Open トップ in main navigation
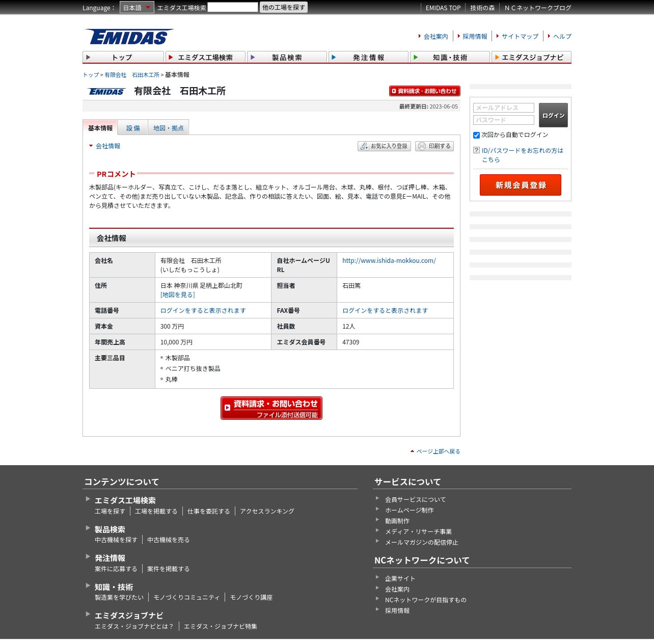Image resolution: width=654 pixels, height=644 pixels. coord(123,57)
